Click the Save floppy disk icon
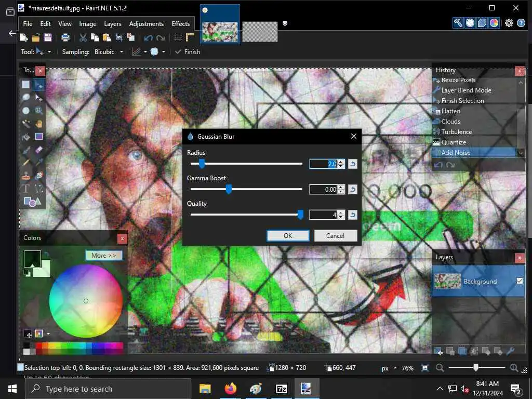Screen dimensions: 532x399 47,37
